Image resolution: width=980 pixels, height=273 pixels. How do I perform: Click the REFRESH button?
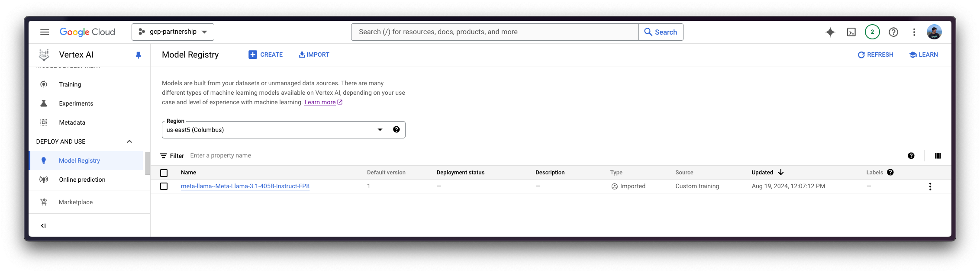[x=876, y=55]
